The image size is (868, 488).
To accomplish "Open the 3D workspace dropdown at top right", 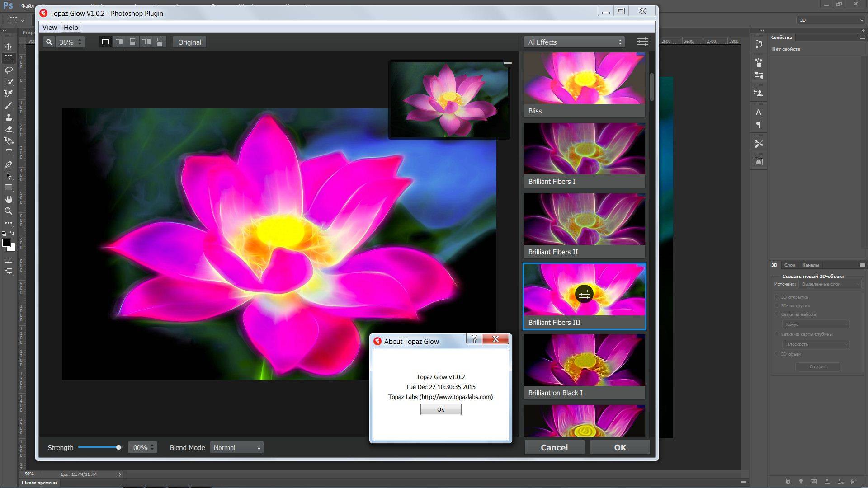I will click(830, 20).
